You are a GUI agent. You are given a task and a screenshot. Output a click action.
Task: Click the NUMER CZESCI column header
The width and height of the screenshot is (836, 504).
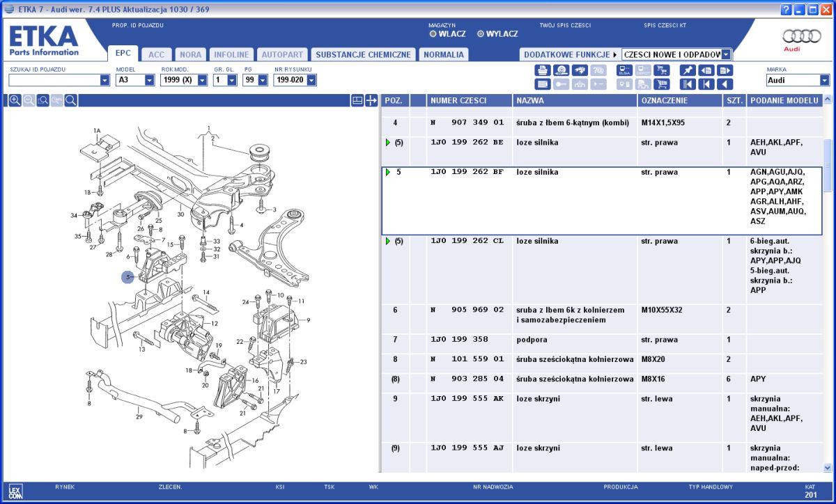[x=470, y=101]
